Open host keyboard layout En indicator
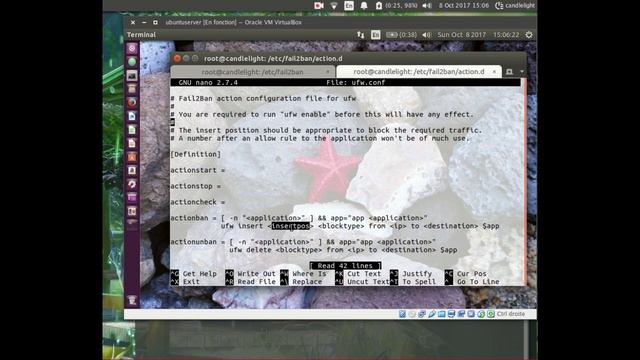Image resolution: width=640 pixels, height=360 pixels. click(x=349, y=6)
